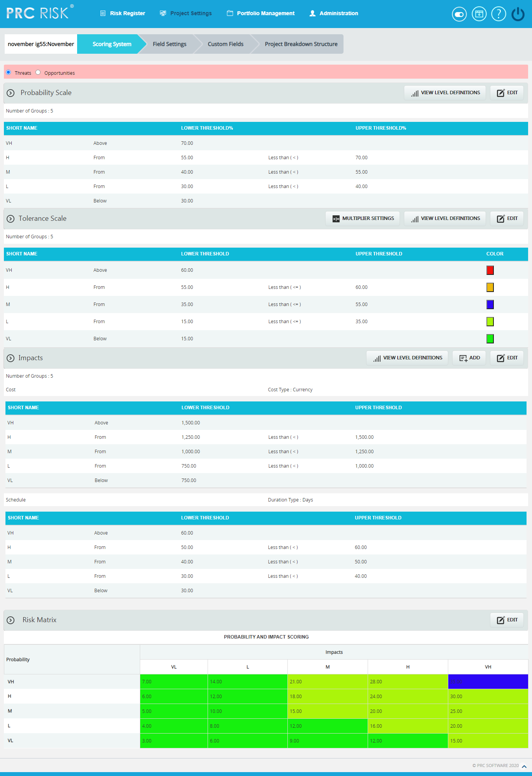Click the blue M tolerance color swatch
Screen dimensions: 532x776
point(490,304)
